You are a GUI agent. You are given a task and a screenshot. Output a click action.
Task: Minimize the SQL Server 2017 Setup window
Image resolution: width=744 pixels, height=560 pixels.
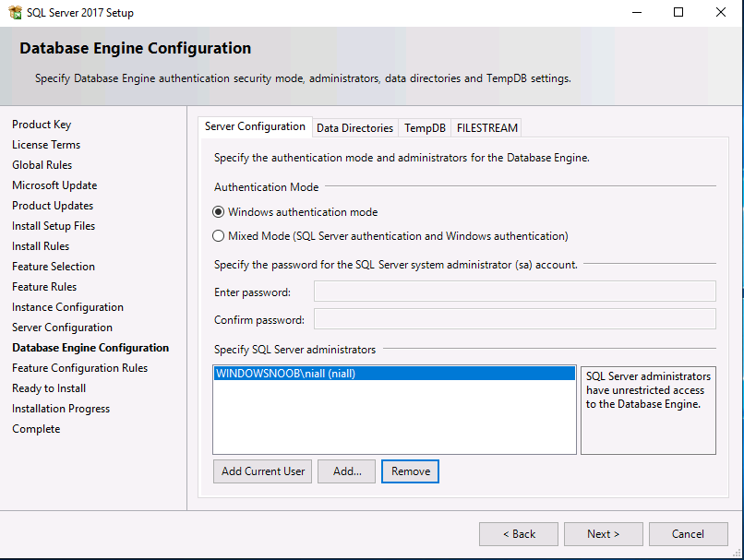pyautogui.click(x=637, y=12)
